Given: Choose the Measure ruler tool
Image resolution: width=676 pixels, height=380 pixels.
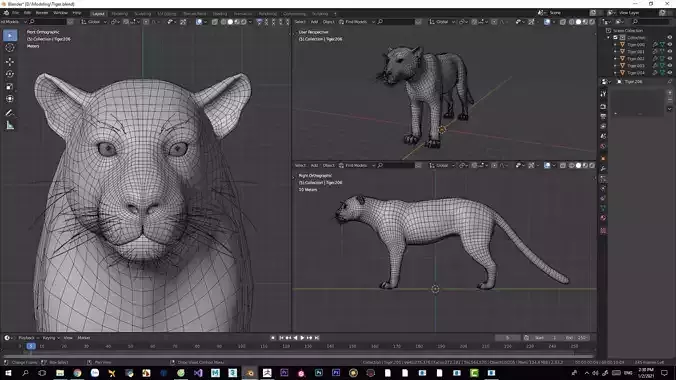Looking at the screenshot, I should pos(10,126).
